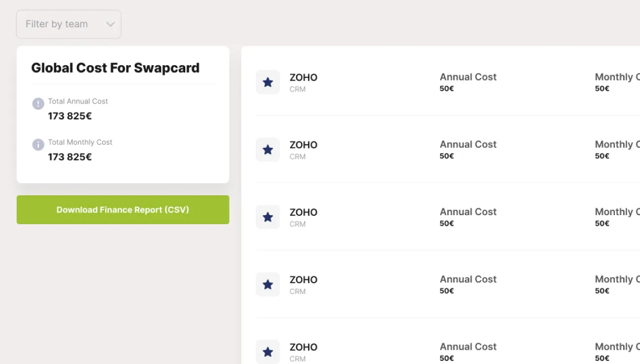Click the star icon of first ZOHO row

click(268, 82)
